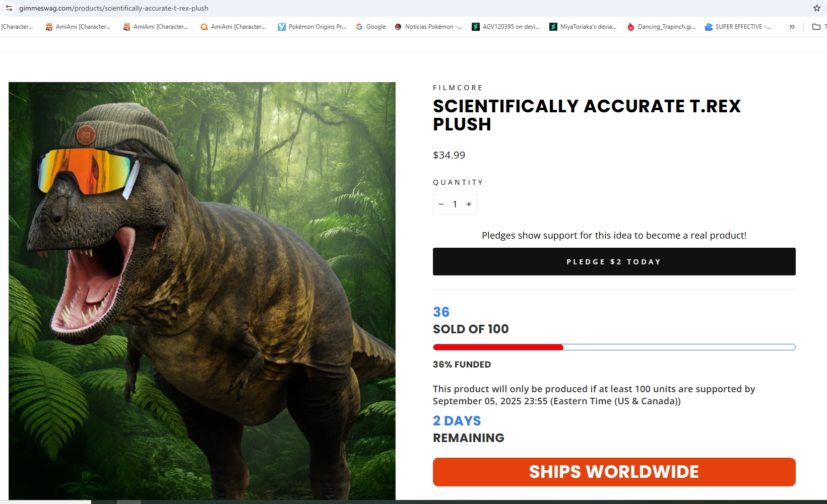Open the Pokémon Origins bookmark
The width and height of the screenshot is (827, 504).
312,27
